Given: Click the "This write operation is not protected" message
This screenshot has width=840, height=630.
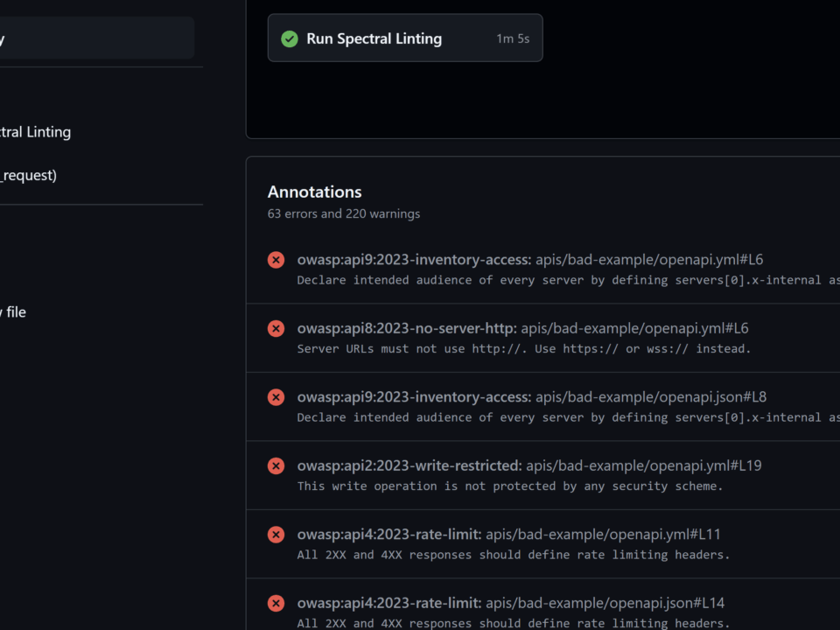Looking at the screenshot, I should tap(510, 486).
